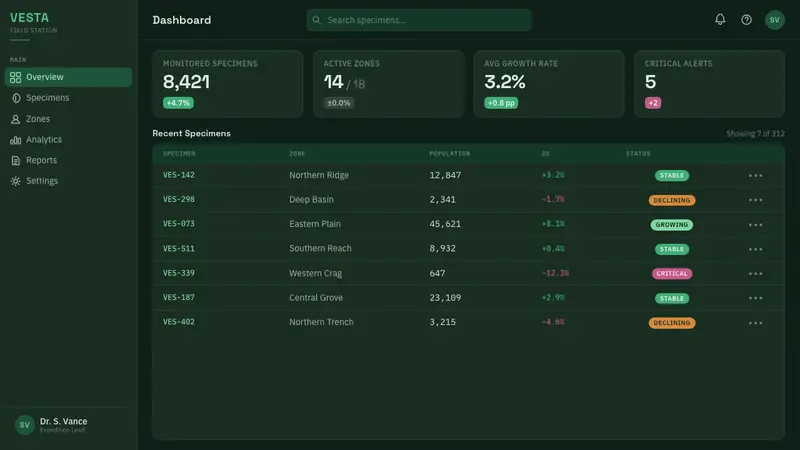The width and height of the screenshot is (800, 450).
Task: Click population value 45,621
Action: tap(445, 224)
